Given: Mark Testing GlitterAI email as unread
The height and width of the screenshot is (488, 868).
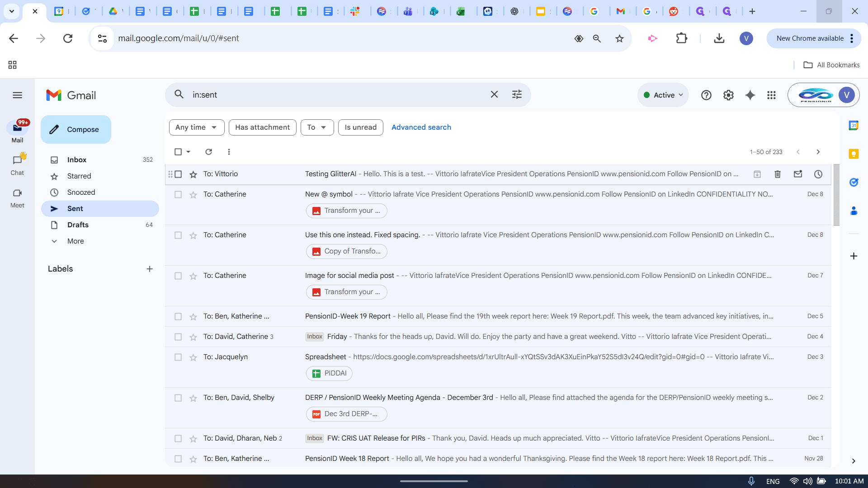Looking at the screenshot, I should (798, 174).
